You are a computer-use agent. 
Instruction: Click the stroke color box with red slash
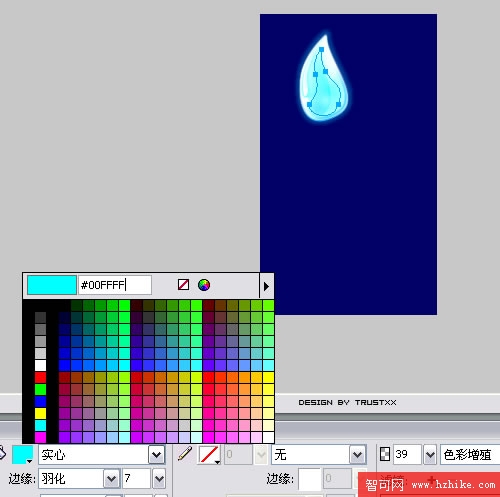209,455
